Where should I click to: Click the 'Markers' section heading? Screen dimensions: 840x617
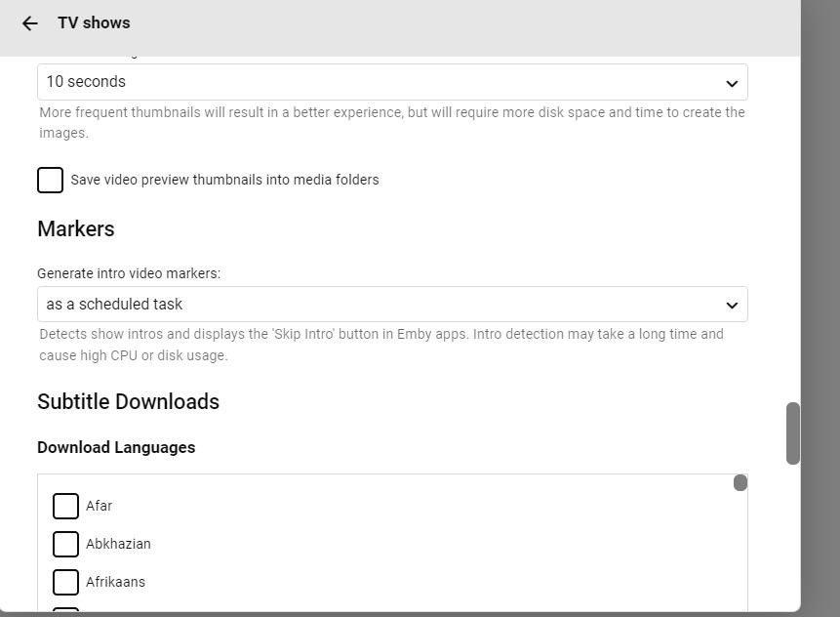76,228
